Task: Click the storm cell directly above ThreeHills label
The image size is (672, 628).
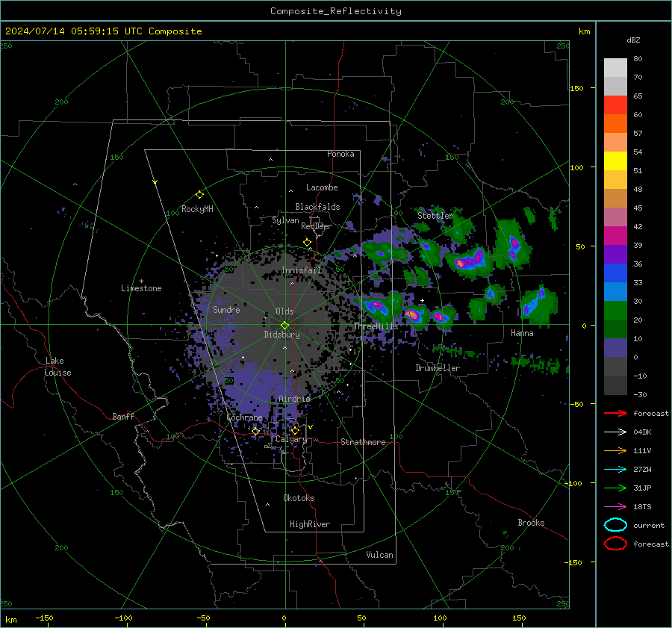Action: coord(377,306)
